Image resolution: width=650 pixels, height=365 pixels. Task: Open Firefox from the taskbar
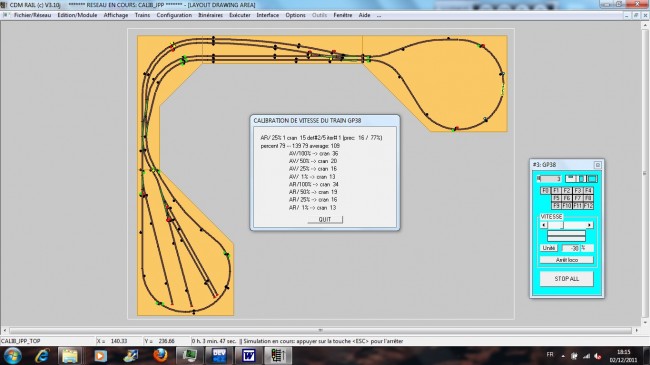tap(160, 355)
